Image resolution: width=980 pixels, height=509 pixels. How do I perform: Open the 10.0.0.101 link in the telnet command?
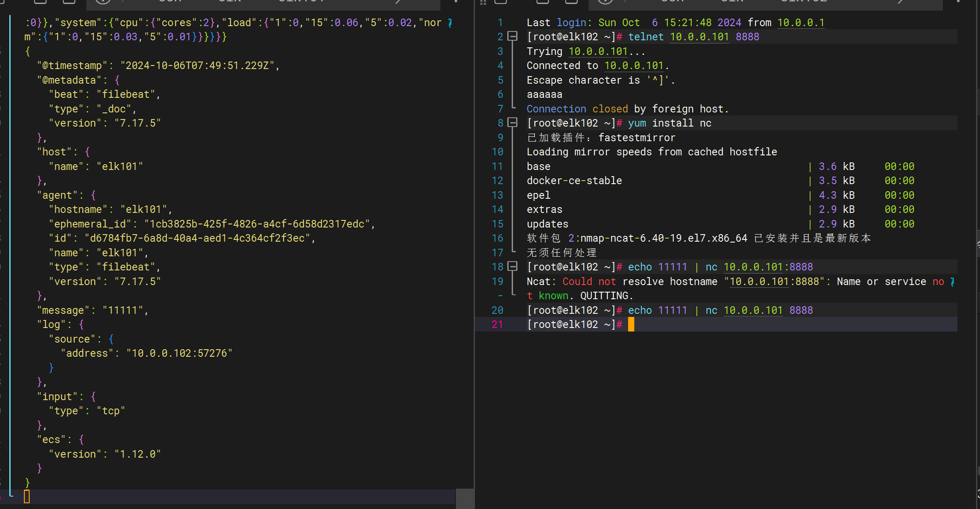[x=699, y=37]
